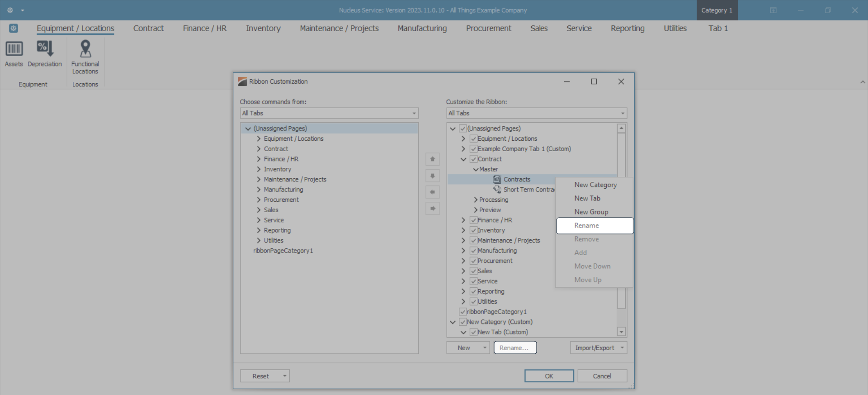Screen dimensions: 868x395
Task: Expand Equipment / Locations in the left tree
Action: coord(259,139)
